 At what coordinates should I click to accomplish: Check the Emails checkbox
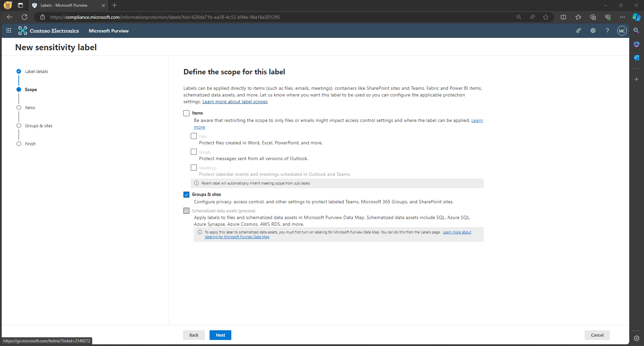click(194, 152)
